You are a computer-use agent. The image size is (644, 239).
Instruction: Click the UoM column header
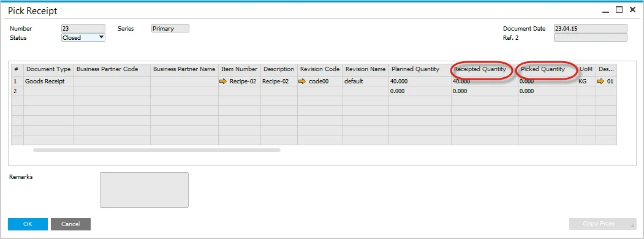[586, 69]
